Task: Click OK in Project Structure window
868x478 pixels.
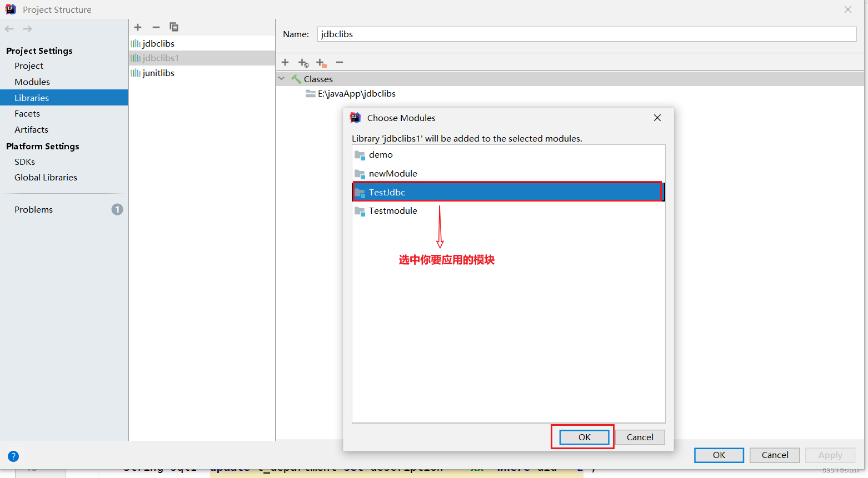Action: coord(719,455)
